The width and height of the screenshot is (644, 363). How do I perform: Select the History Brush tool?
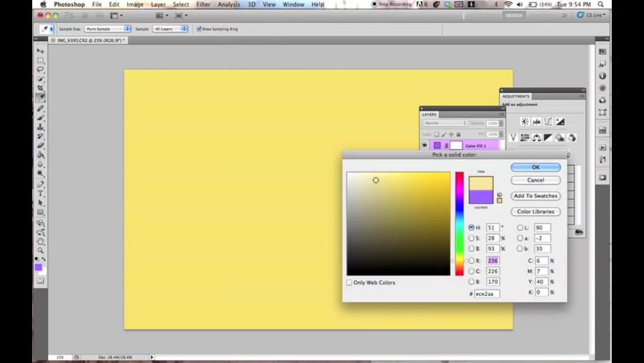[x=40, y=136]
